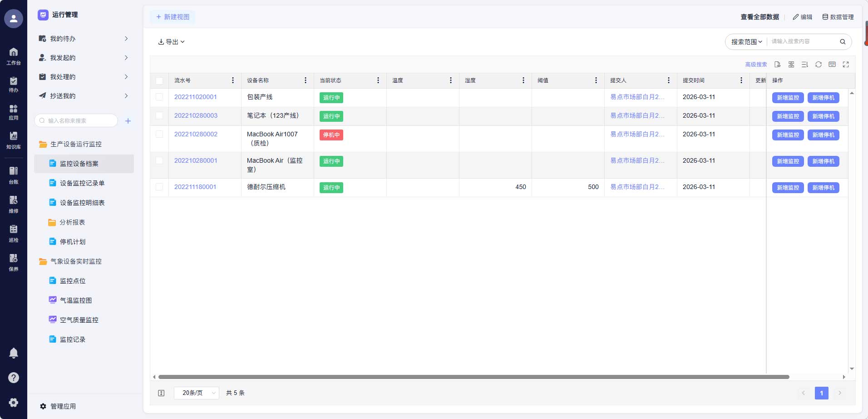
Task: Toggle the select-all checkbox in table header
Action: click(159, 81)
